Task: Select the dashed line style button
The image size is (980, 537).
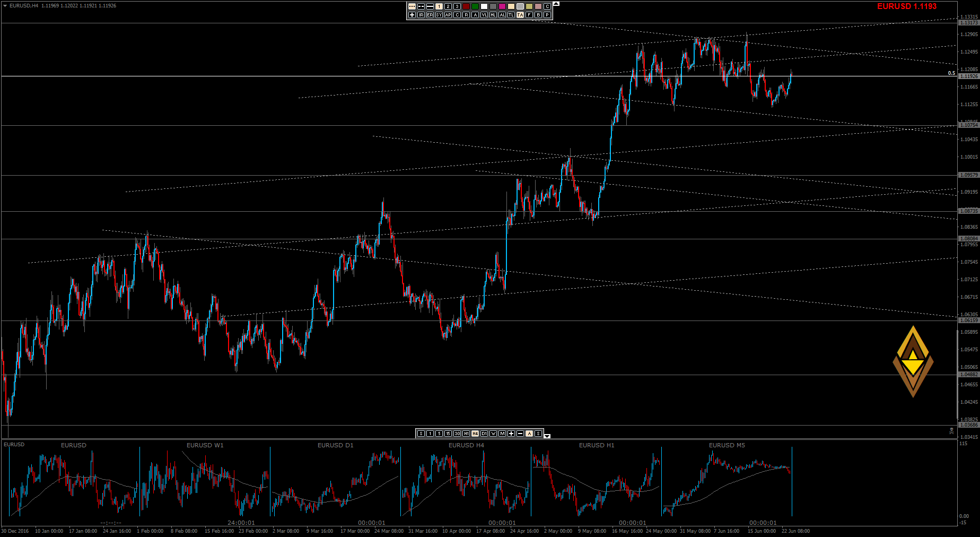Action: [x=421, y=6]
